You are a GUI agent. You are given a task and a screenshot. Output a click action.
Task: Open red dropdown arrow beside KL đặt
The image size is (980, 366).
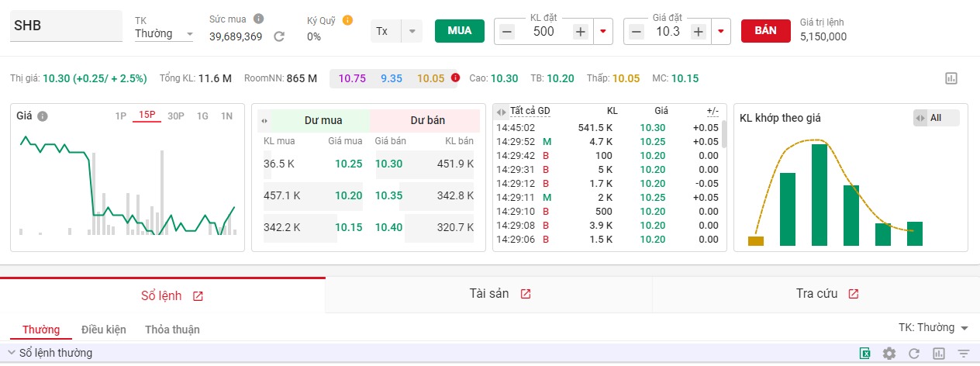pos(603,32)
